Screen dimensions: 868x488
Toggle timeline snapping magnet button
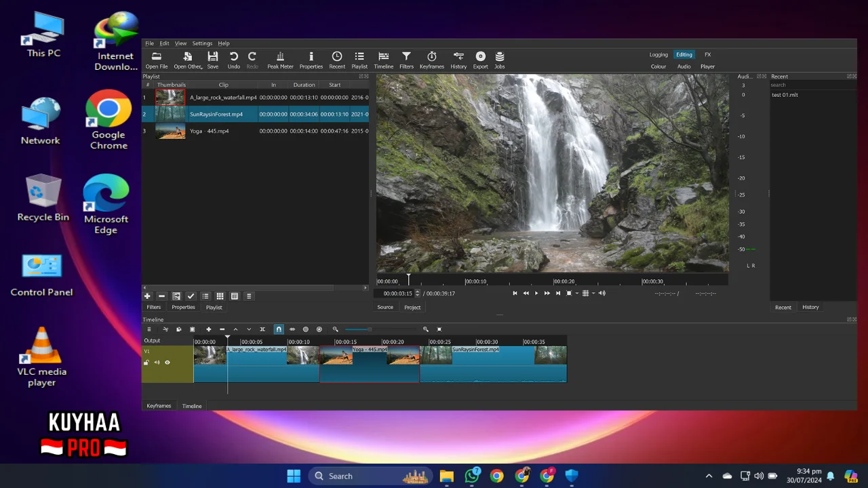[279, 329]
